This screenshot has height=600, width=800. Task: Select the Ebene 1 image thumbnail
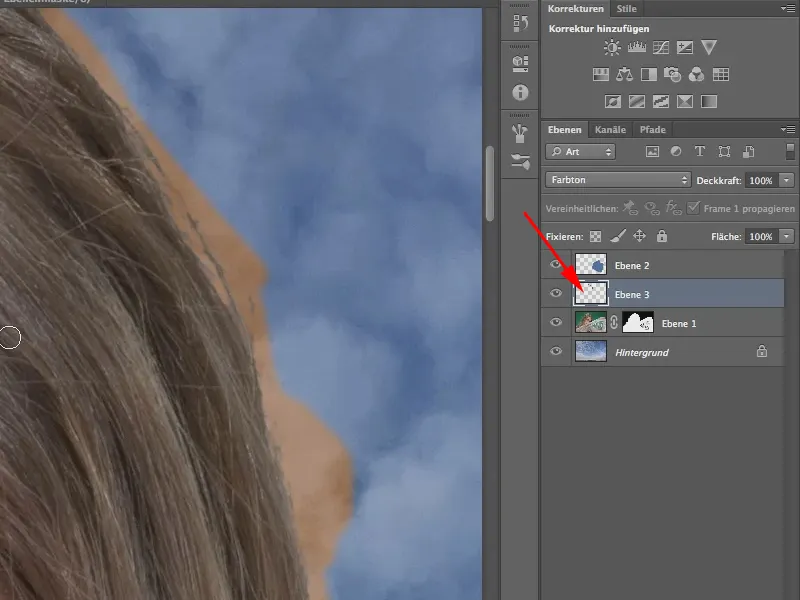591,322
